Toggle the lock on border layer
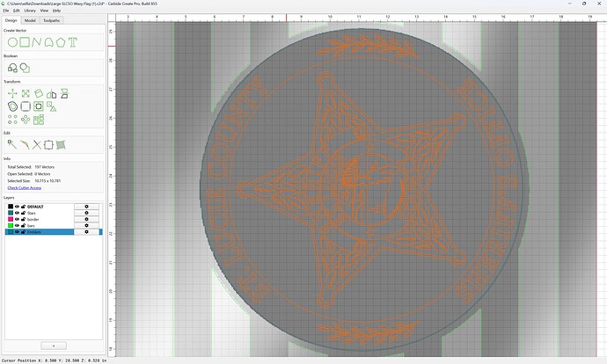Viewport: 607px width, 364px height. [23, 219]
